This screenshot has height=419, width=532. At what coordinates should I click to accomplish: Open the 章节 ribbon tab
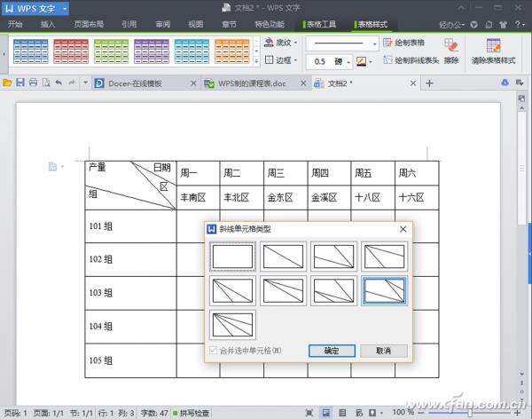click(x=229, y=24)
